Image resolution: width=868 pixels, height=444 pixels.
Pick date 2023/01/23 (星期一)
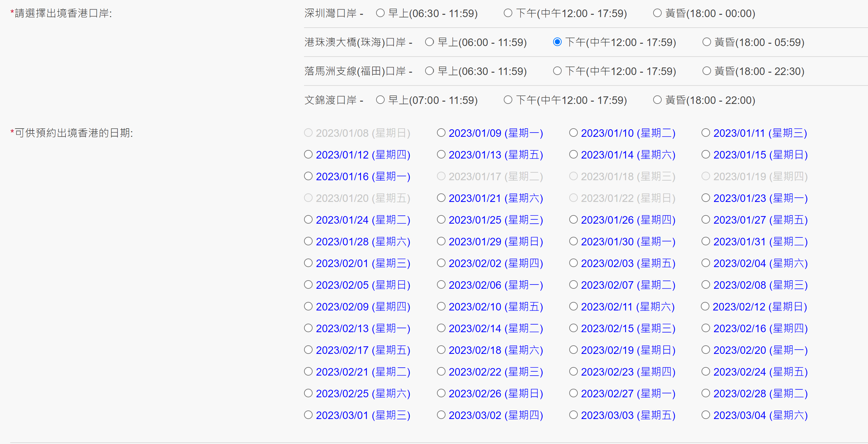click(x=705, y=198)
